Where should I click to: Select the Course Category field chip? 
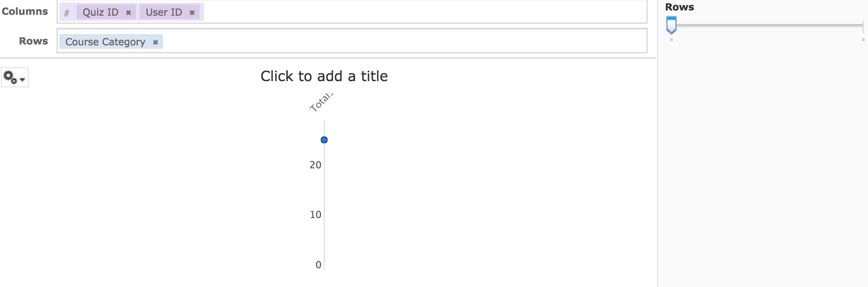click(x=105, y=42)
